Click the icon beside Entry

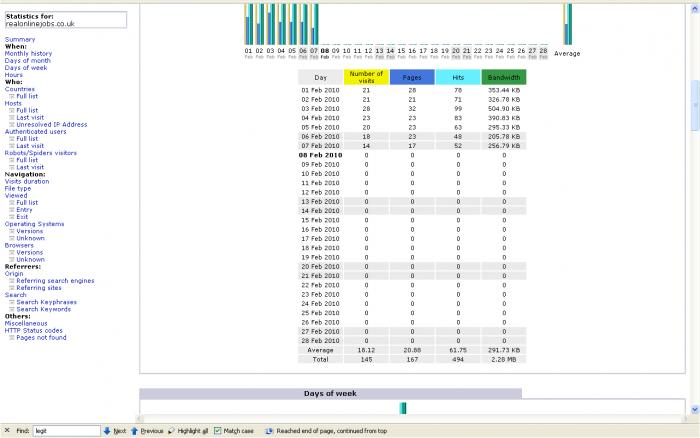point(12,210)
